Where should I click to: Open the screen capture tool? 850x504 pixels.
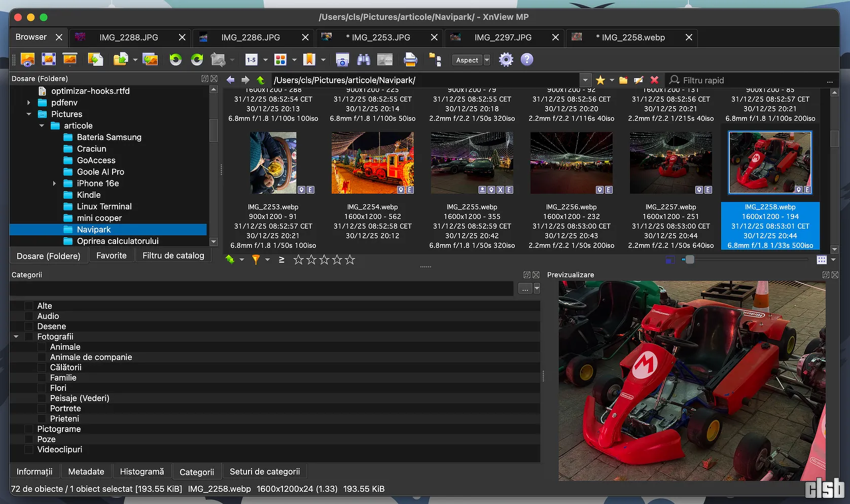pyautogui.click(x=342, y=60)
